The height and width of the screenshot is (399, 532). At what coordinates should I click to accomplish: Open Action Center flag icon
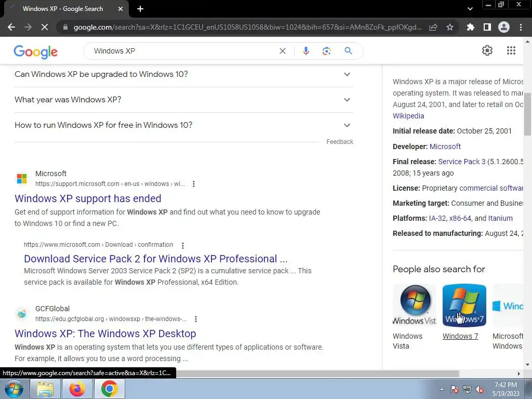click(x=454, y=389)
